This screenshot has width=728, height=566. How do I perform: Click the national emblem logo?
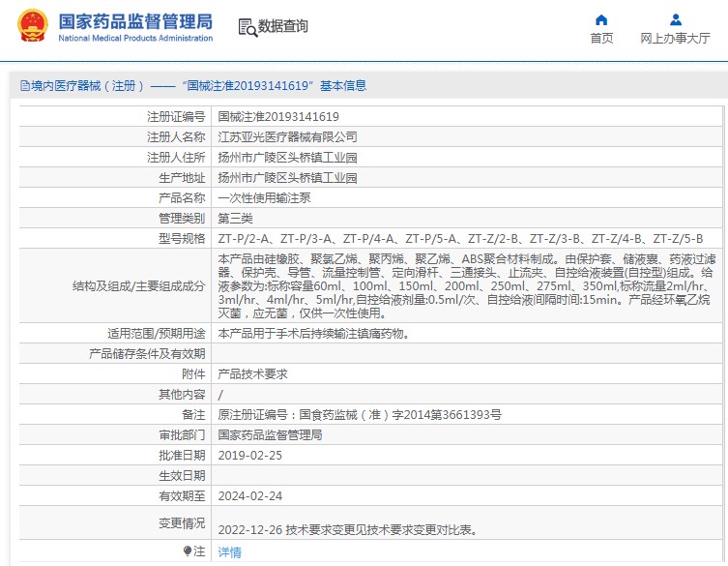(33, 25)
